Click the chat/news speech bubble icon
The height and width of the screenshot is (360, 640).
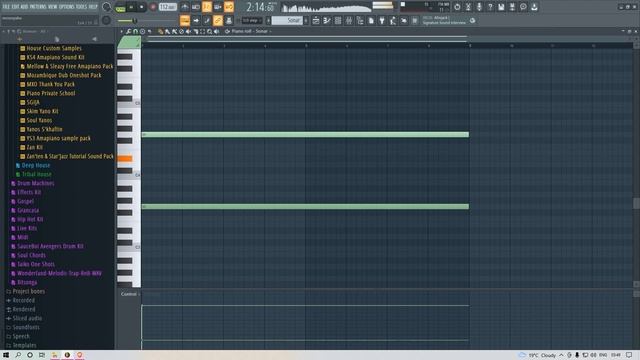coord(523,7)
